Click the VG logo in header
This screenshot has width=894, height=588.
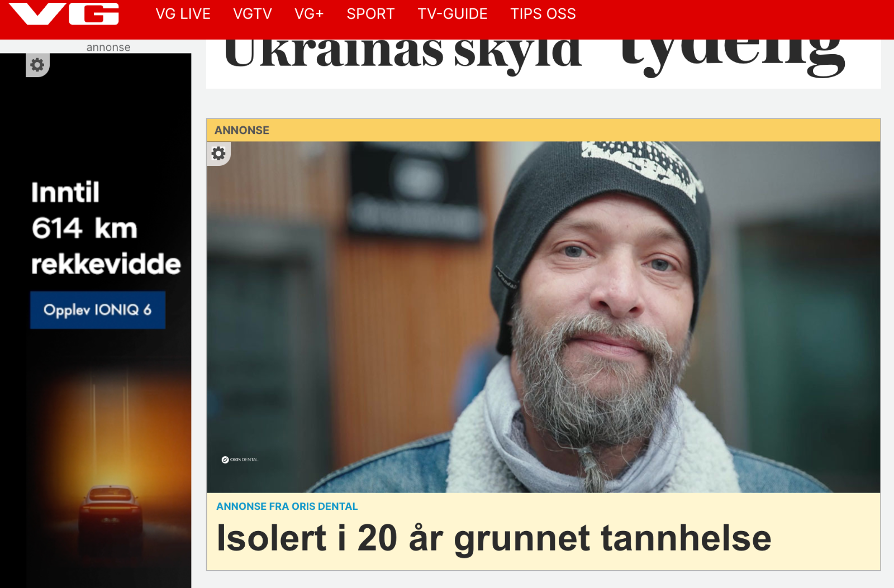[64, 13]
